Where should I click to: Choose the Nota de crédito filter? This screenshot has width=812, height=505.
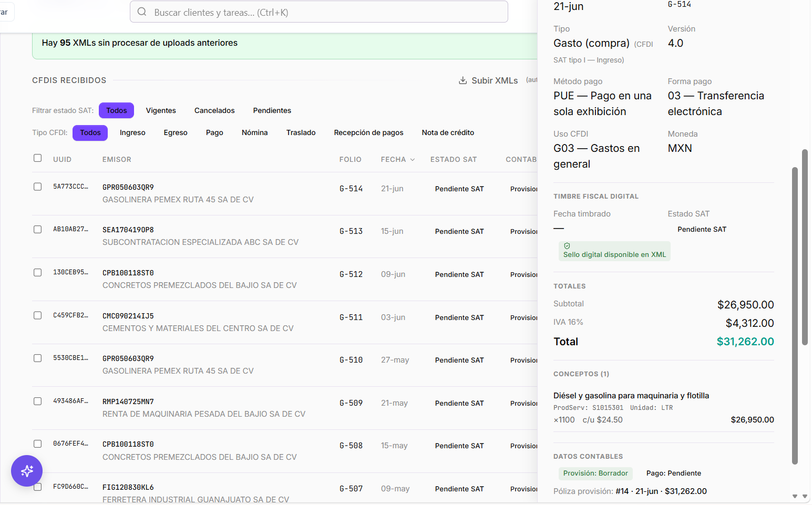[x=448, y=132]
